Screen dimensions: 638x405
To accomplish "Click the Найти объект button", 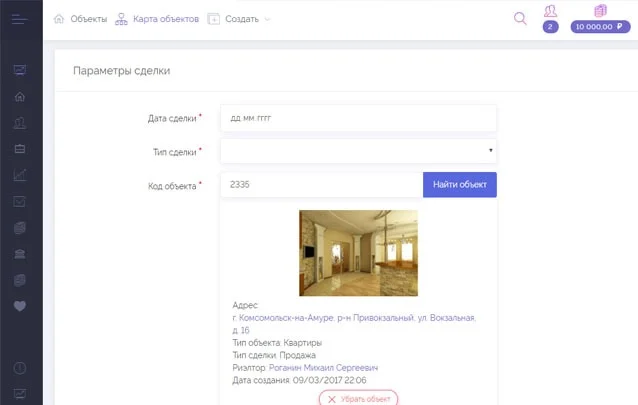I will 460,185.
